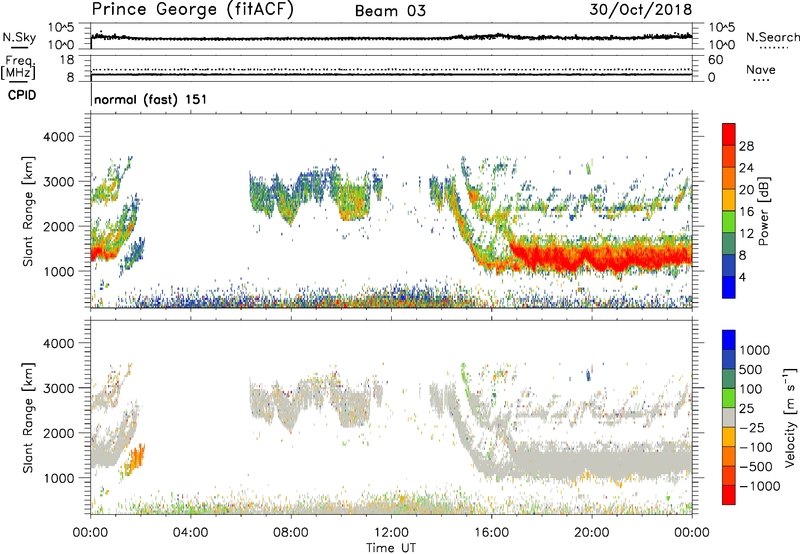Click the '12:00' time axis label

coord(391,533)
